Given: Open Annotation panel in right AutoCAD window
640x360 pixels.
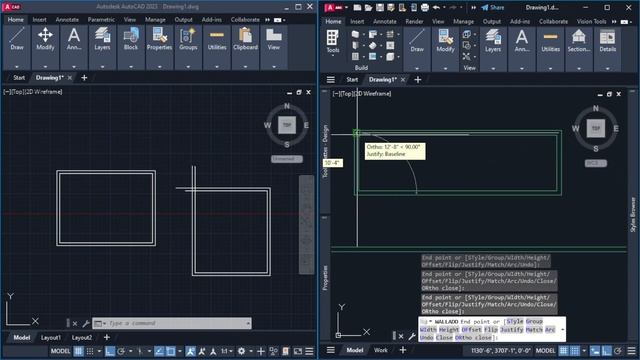Looking at the screenshot, I should click(522, 41).
